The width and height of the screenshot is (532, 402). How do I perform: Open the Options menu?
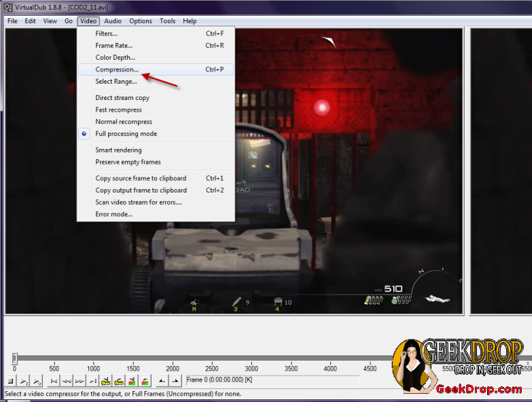click(x=141, y=21)
